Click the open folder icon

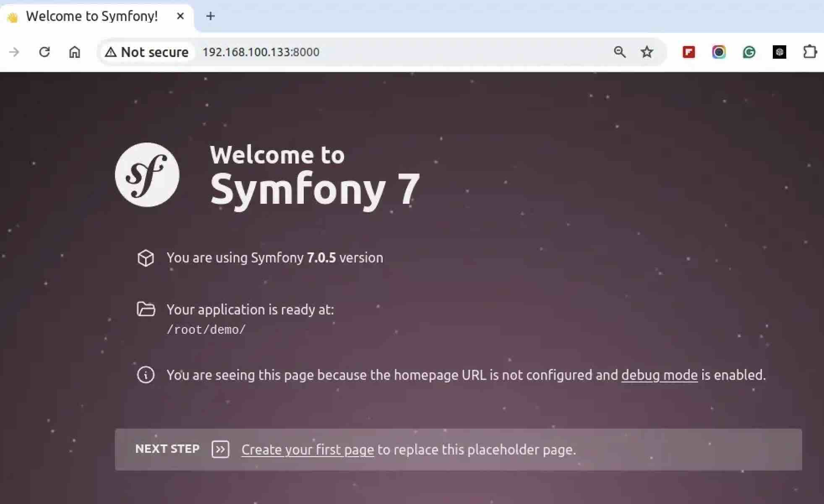(146, 309)
